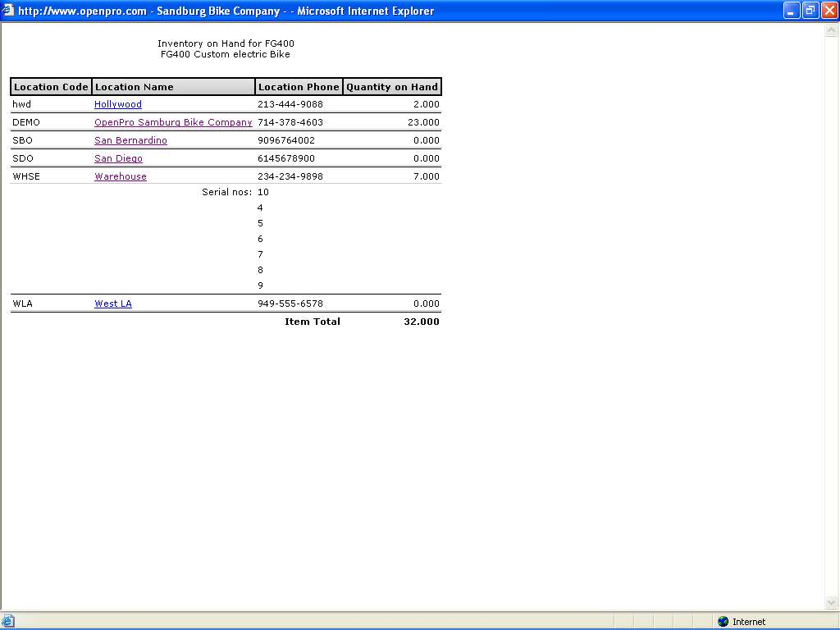The image size is (840, 630).
Task: Click the page icon in status bar
Action: 8,622
